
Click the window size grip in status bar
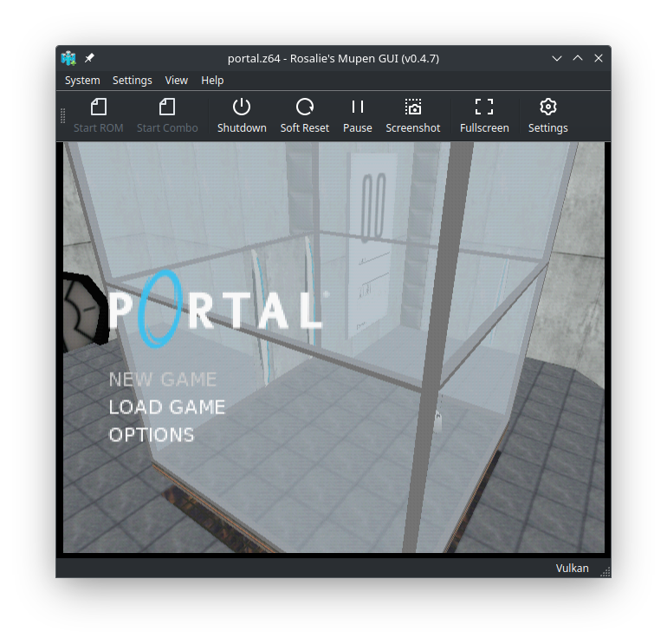click(x=605, y=572)
